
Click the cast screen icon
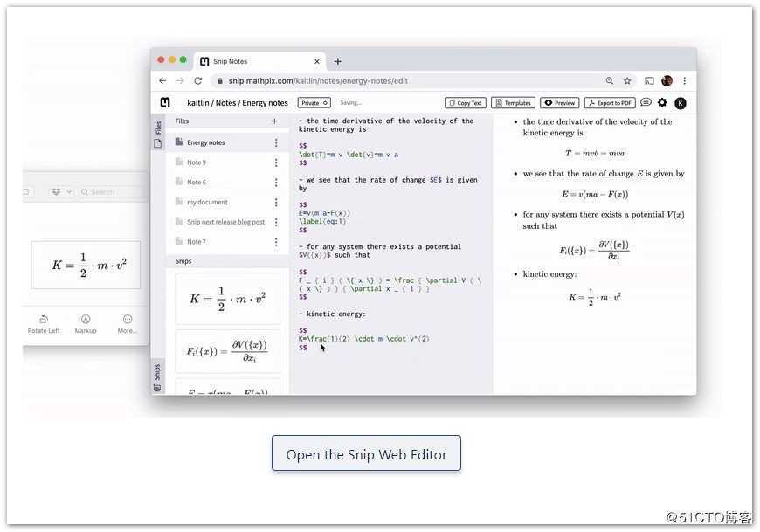click(649, 81)
